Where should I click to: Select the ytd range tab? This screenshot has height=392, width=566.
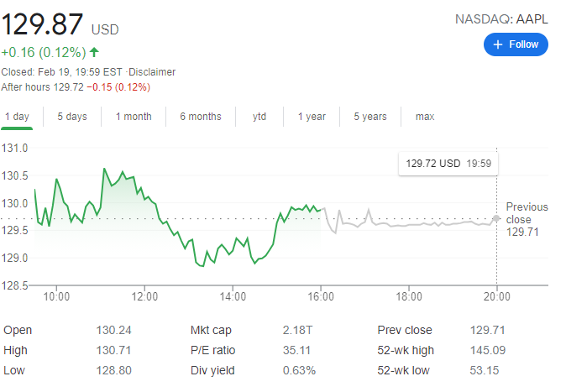point(259,117)
